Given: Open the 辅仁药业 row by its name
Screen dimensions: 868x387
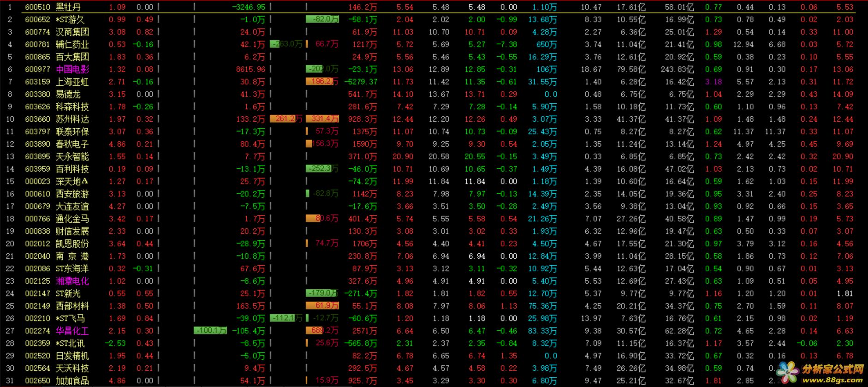Looking at the screenshot, I should [72, 44].
